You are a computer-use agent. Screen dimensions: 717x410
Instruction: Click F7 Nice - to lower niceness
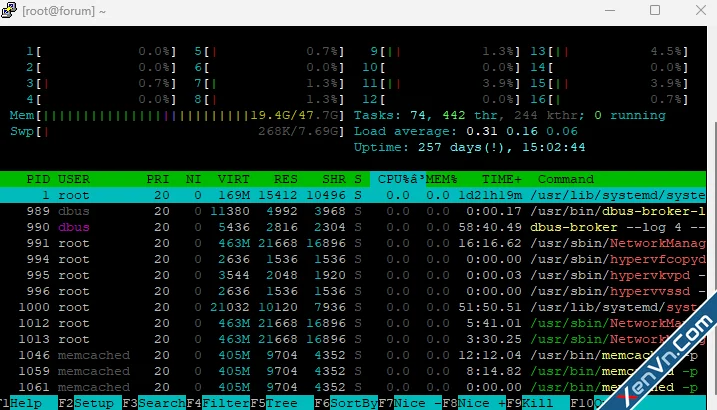click(x=409, y=403)
